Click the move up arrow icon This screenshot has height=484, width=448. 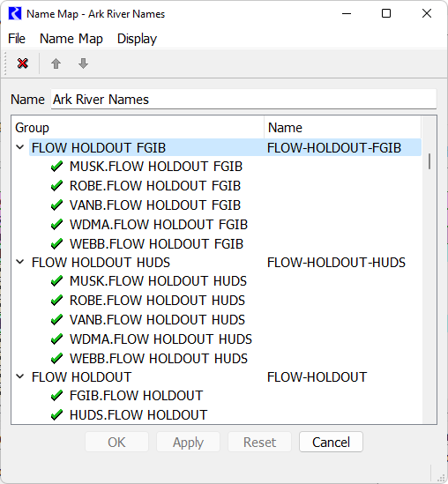[x=56, y=63]
